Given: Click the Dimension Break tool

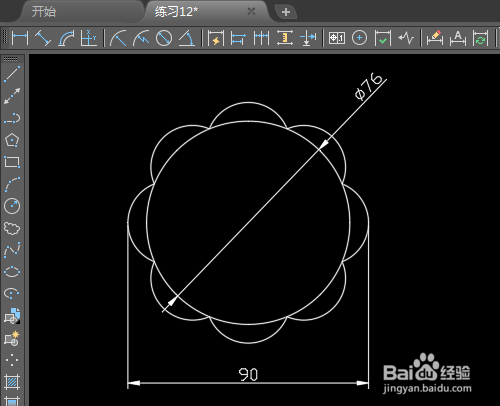Looking at the screenshot, I should tap(308, 38).
